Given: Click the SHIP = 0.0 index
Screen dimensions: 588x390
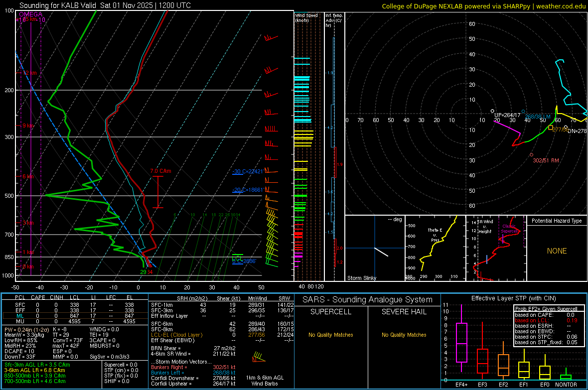Looking at the screenshot, I should (117, 381).
